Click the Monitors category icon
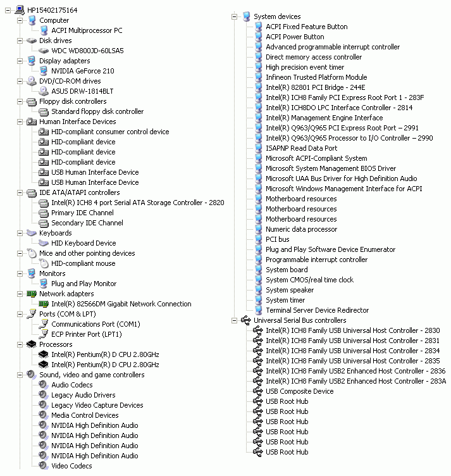The height and width of the screenshot is (476, 451). pos(32,273)
